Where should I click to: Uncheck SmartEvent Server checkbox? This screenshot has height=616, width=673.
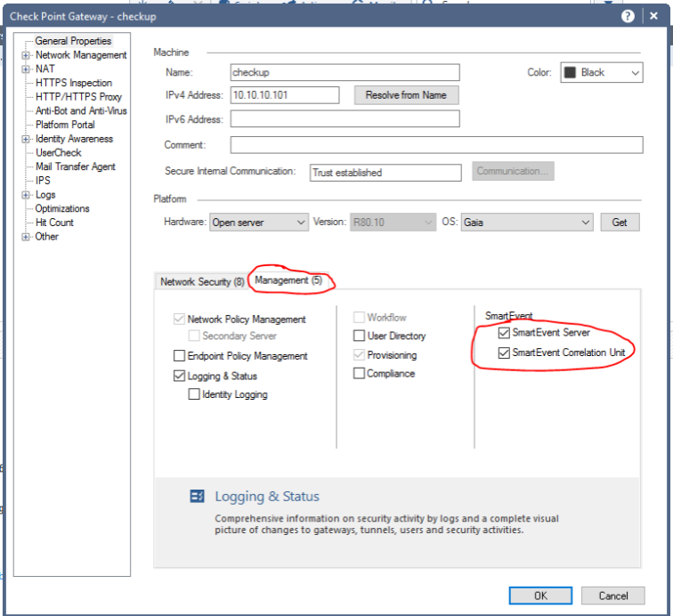pyautogui.click(x=504, y=333)
